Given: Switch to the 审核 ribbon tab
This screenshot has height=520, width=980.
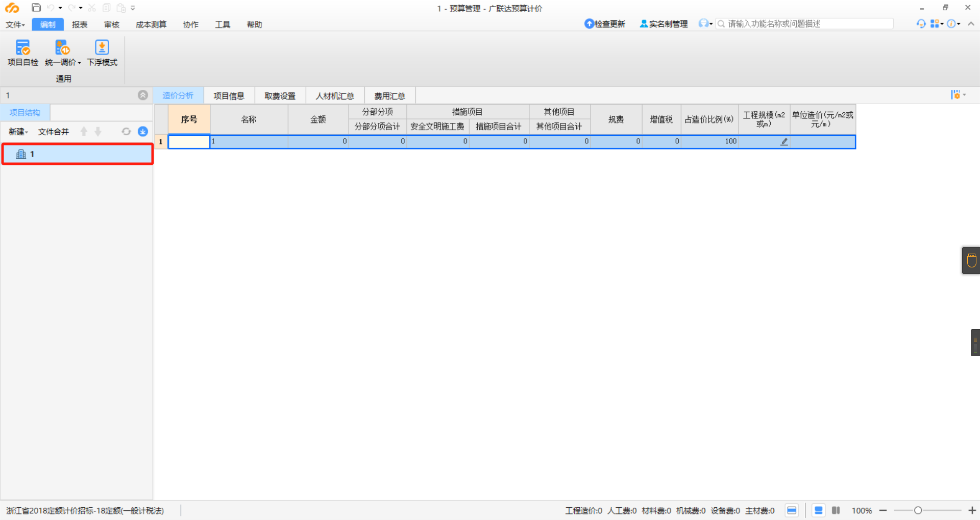Looking at the screenshot, I should (x=112, y=24).
